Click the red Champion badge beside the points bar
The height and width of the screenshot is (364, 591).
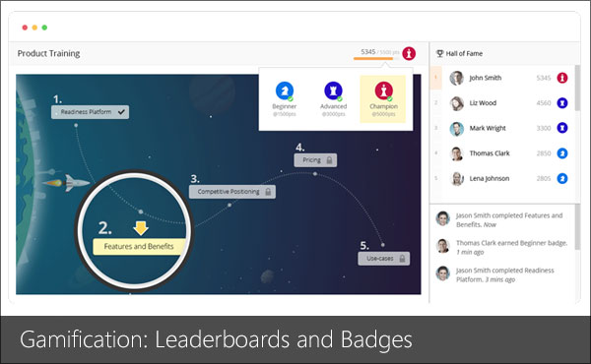[x=409, y=53]
